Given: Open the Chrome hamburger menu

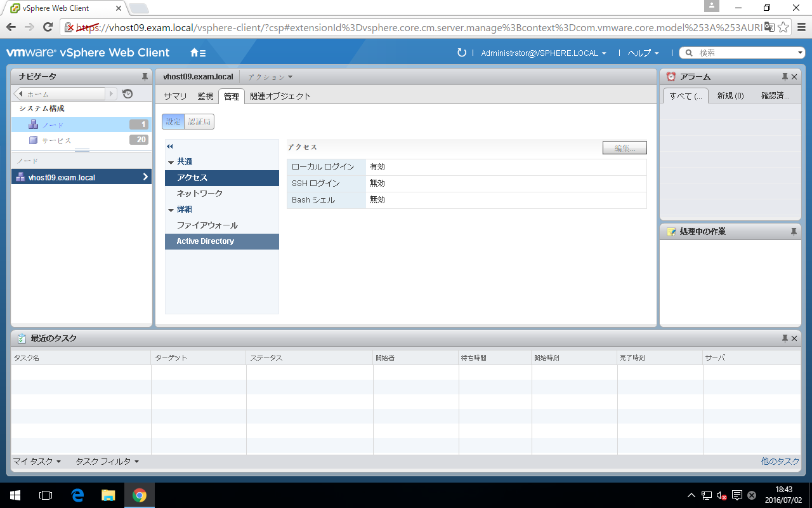Looking at the screenshot, I should pyautogui.click(x=801, y=27).
